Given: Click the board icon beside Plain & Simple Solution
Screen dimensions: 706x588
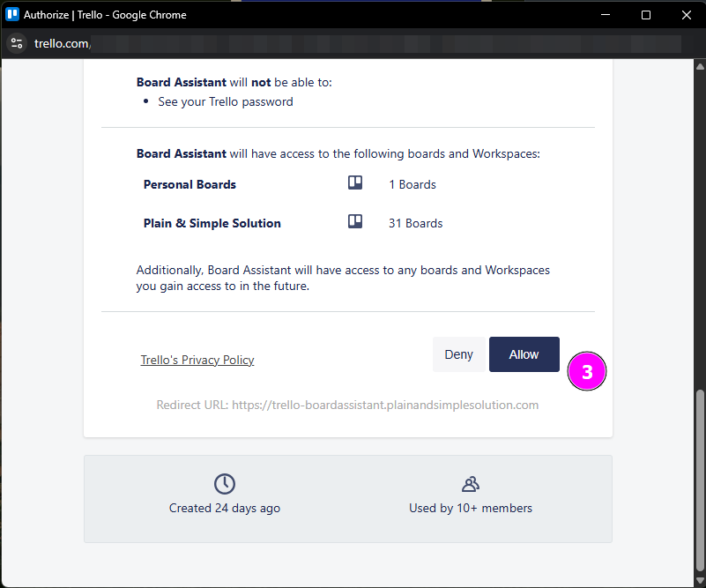Looking at the screenshot, I should click(x=355, y=221).
